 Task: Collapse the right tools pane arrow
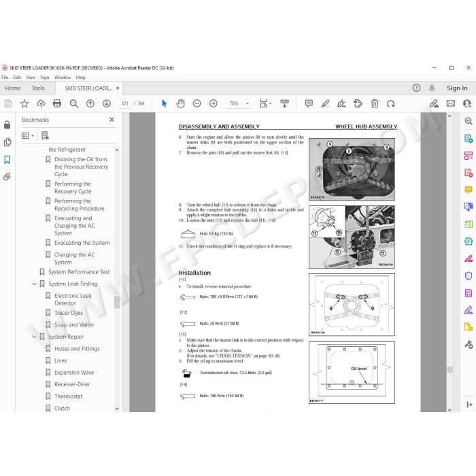[x=469, y=405]
